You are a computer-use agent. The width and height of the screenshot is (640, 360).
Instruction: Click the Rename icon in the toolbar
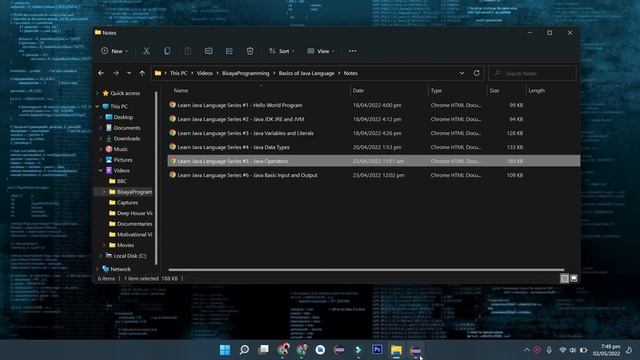209,51
